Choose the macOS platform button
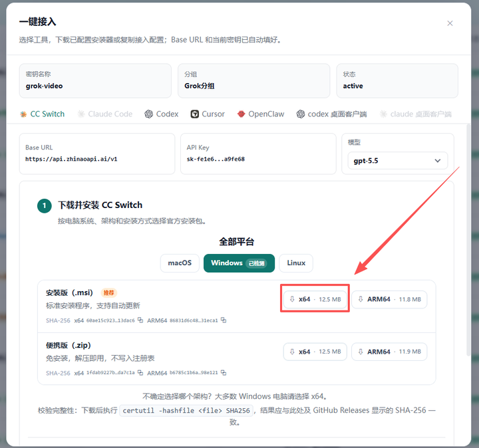 [180, 263]
